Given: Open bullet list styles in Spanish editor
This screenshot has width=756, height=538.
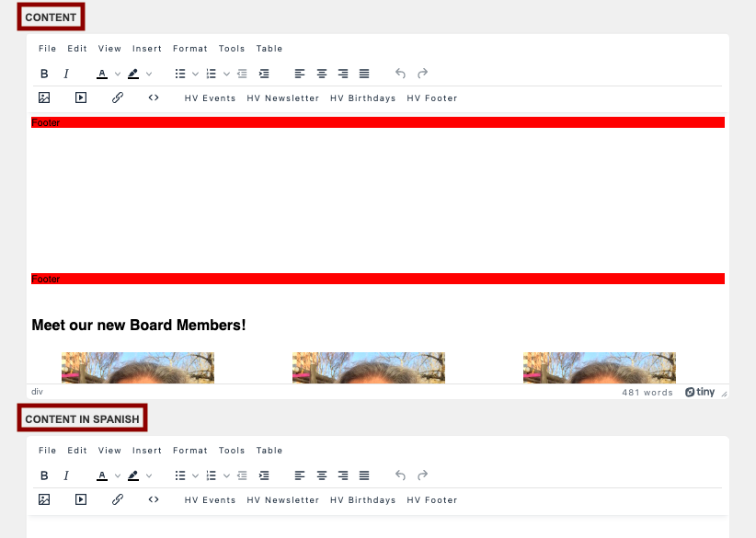Looking at the screenshot, I should coord(195,475).
